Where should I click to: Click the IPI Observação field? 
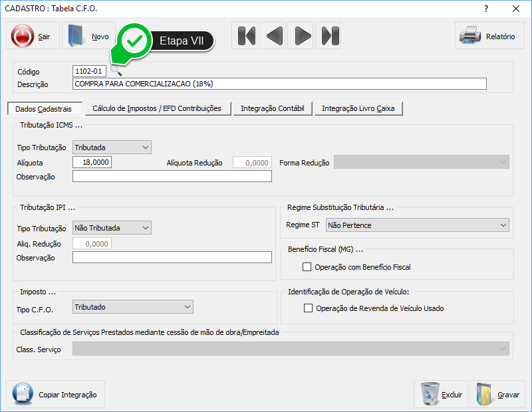[172, 257]
